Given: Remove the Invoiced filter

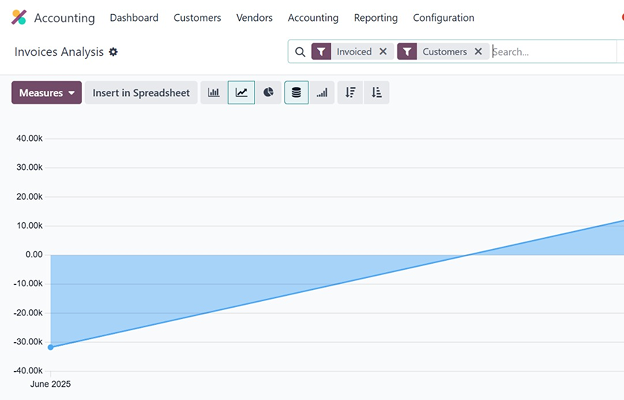Looking at the screenshot, I should [383, 52].
